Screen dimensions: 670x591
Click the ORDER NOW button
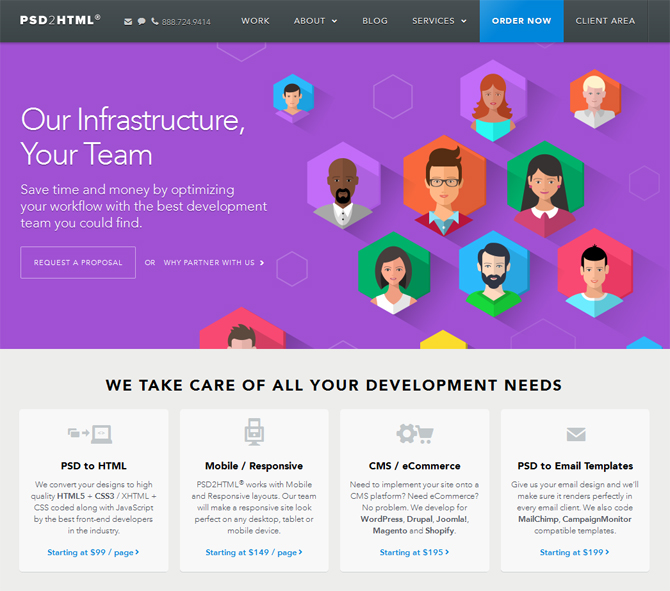tap(522, 21)
